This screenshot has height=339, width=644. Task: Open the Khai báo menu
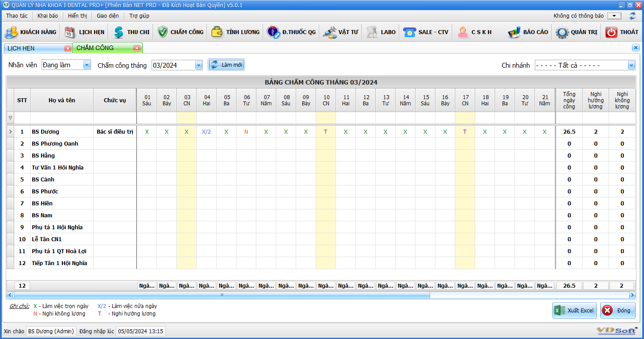pyautogui.click(x=48, y=15)
